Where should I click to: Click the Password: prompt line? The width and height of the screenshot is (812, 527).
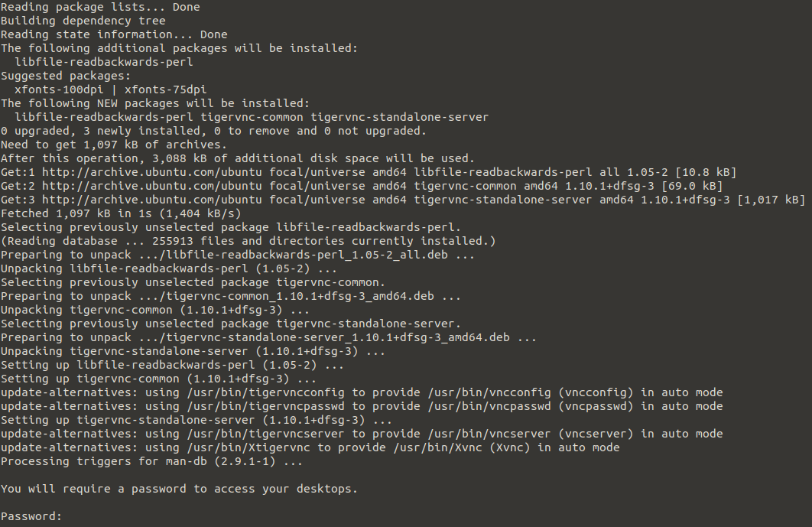tap(31, 516)
